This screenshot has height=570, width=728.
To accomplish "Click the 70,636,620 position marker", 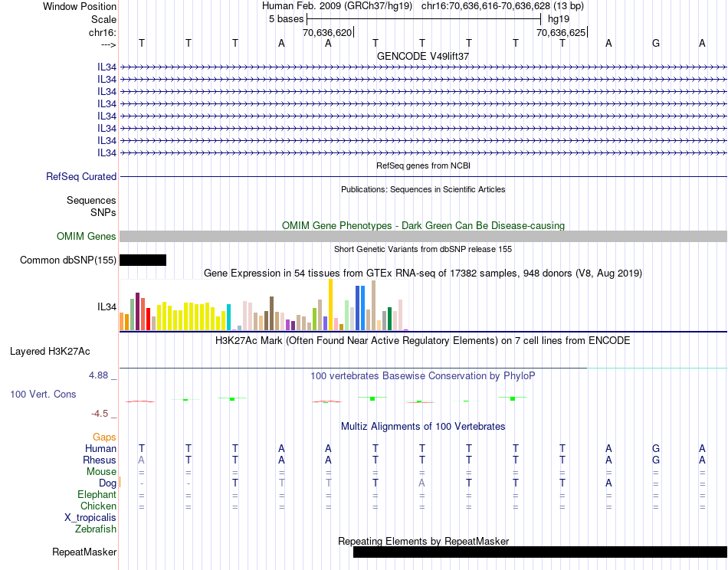I will 327,32.
